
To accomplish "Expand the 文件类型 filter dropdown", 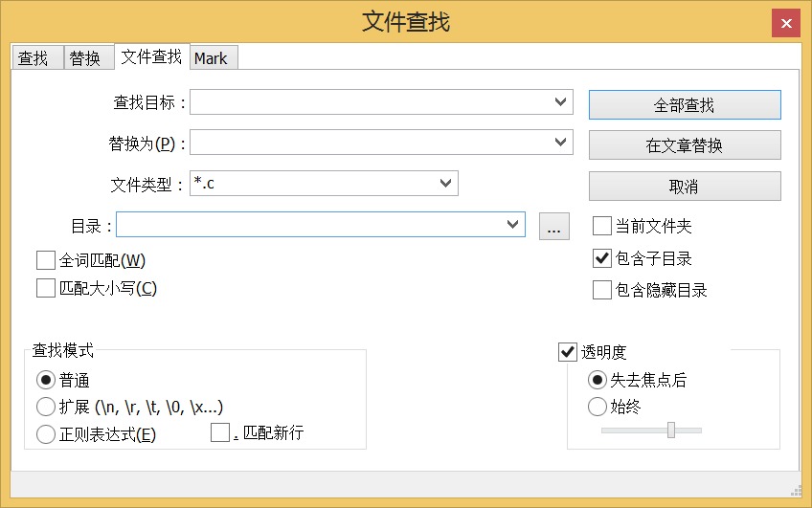I will click(x=445, y=183).
